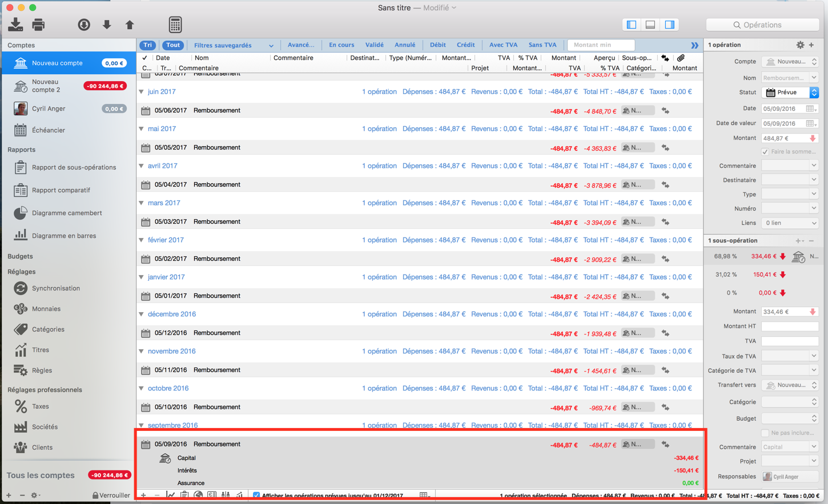This screenshot has height=504, width=828.
Task: Open the 'Filtres sauvegardés' dropdown
Action: coord(233,45)
